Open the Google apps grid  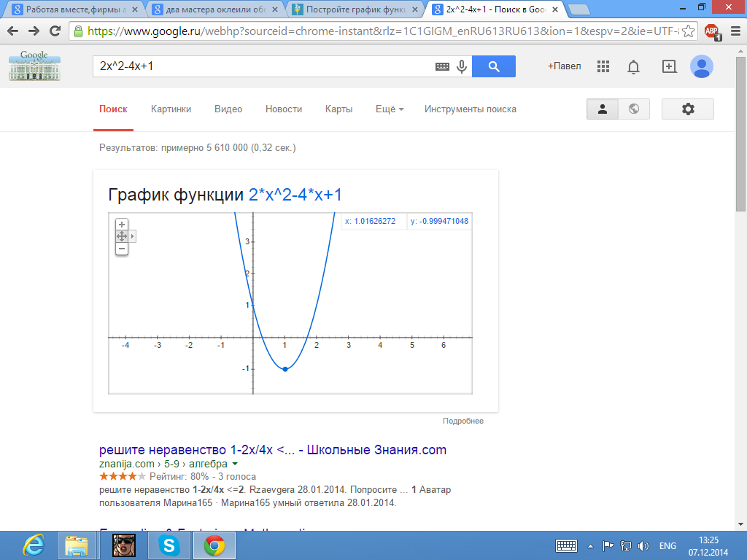pos(603,66)
